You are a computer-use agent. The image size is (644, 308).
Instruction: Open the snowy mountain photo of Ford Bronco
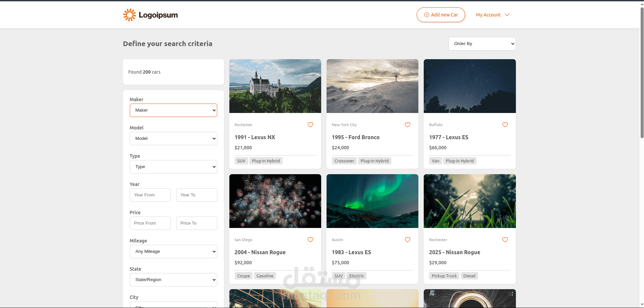tap(372, 86)
